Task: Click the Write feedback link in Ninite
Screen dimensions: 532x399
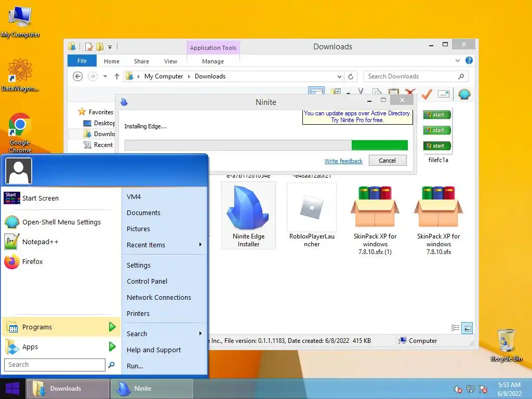Action: 343,161
